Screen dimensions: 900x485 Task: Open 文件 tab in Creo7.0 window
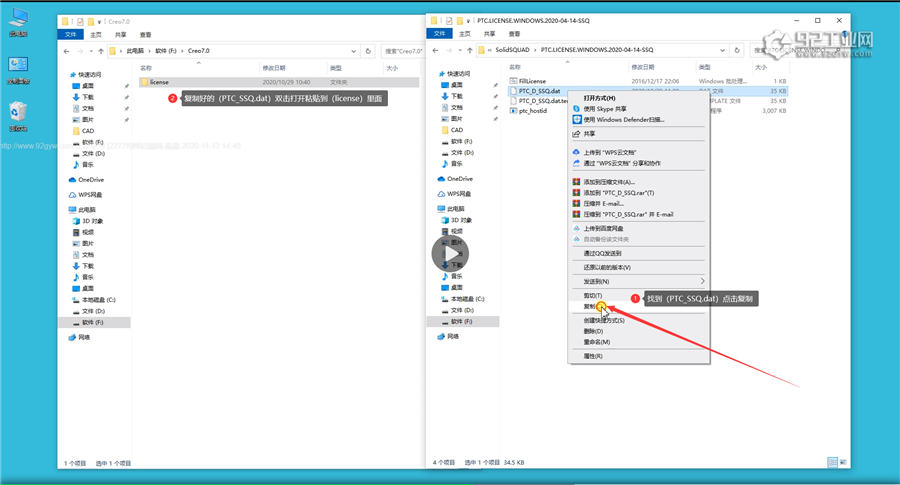click(x=71, y=34)
